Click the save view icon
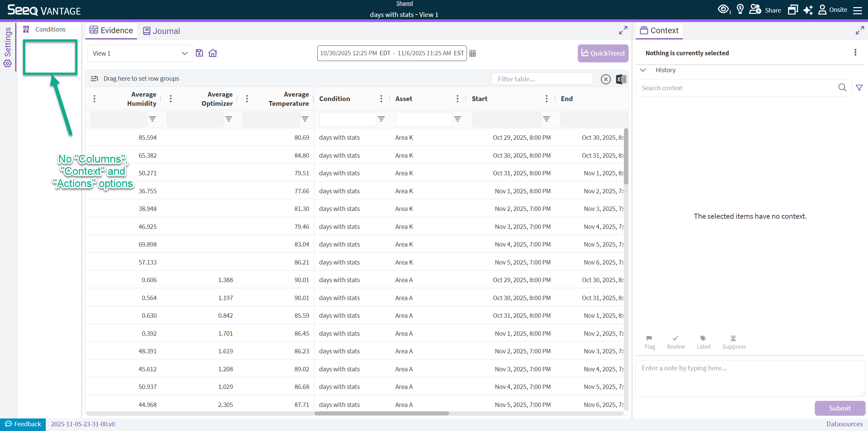The height and width of the screenshot is (431, 868). pyautogui.click(x=199, y=53)
